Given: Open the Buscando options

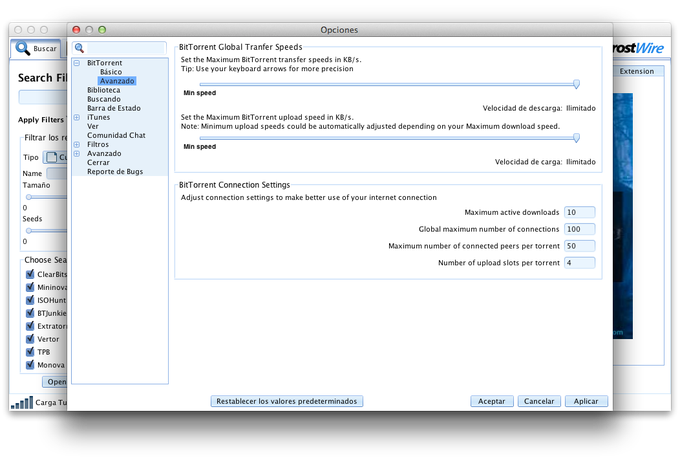Looking at the screenshot, I should click(x=104, y=99).
